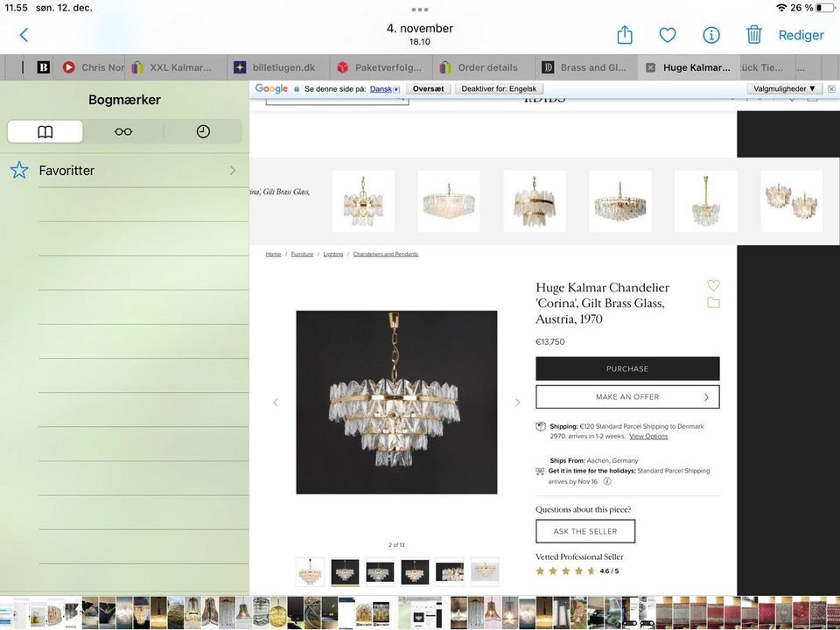Select first gallery thumbnail under product image
Image resolution: width=840 pixels, height=630 pixels.
click(x=310, y=572)
